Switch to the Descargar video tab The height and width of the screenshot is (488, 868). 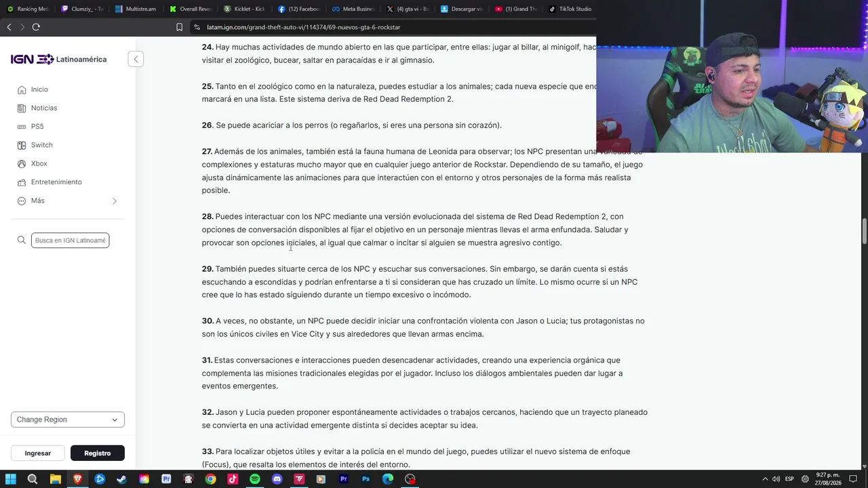point(462,9)
